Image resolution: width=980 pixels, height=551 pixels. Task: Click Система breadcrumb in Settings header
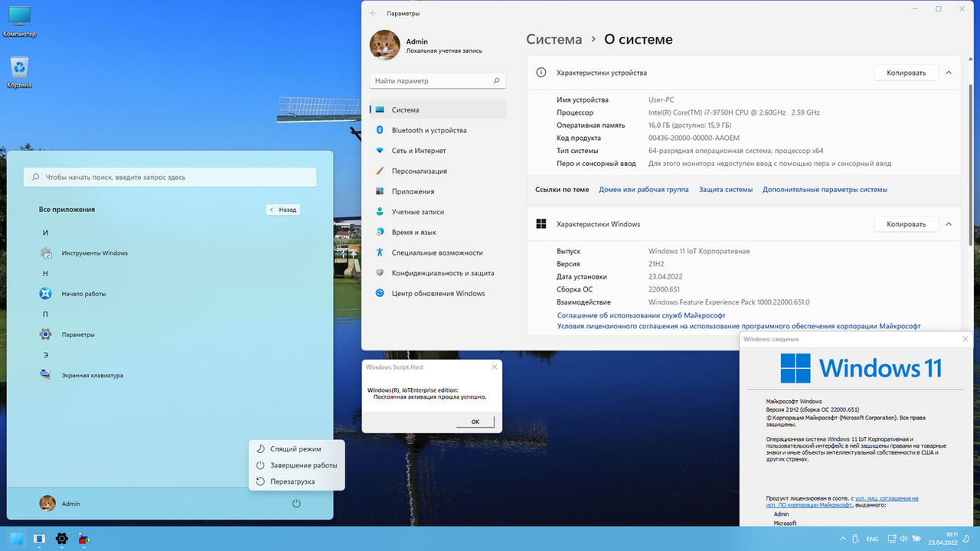click(554, 39)
